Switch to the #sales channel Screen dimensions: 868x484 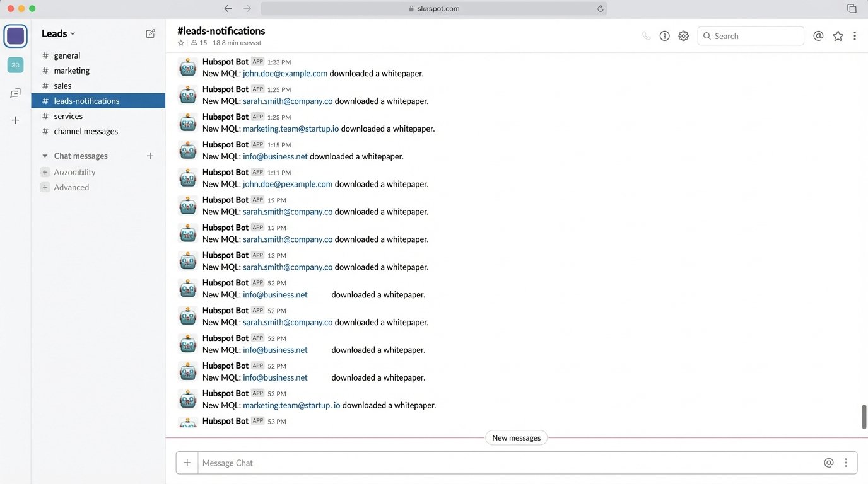tap(62, 86)
